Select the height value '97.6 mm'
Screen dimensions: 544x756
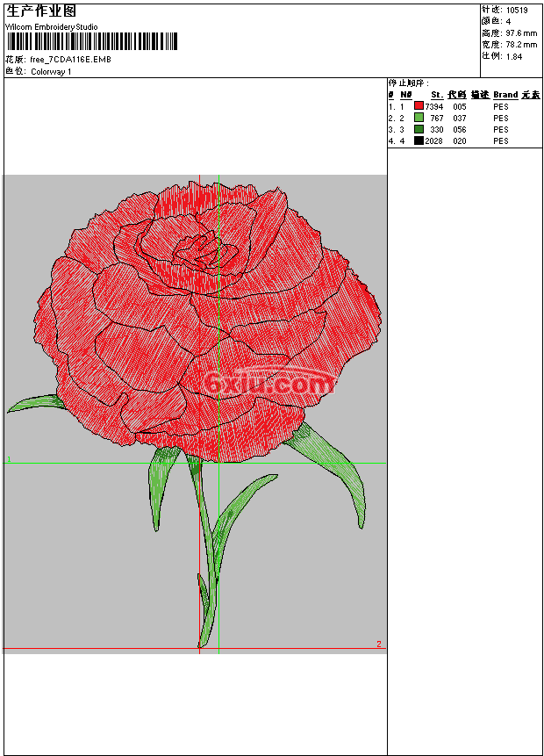pos(521,33)
